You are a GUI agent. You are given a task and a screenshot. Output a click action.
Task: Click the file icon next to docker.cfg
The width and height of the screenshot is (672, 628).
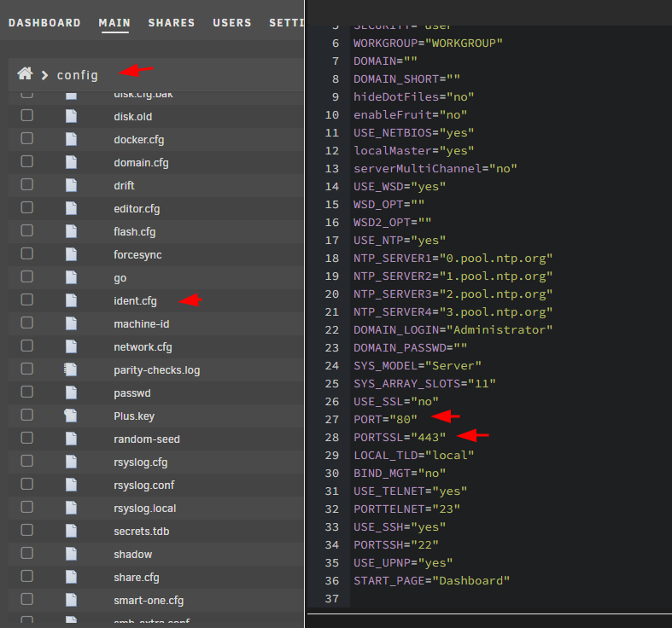coord(71,139)
